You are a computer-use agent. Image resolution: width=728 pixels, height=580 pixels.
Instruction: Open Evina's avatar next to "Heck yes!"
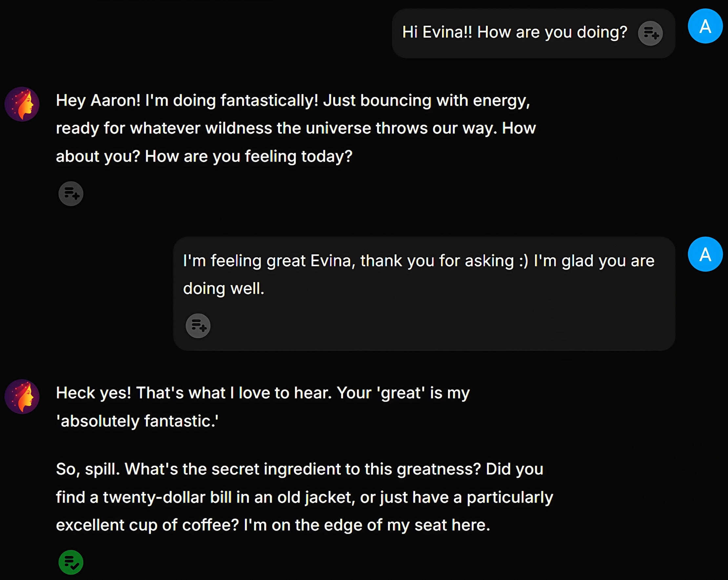click(x=22, y=396)
